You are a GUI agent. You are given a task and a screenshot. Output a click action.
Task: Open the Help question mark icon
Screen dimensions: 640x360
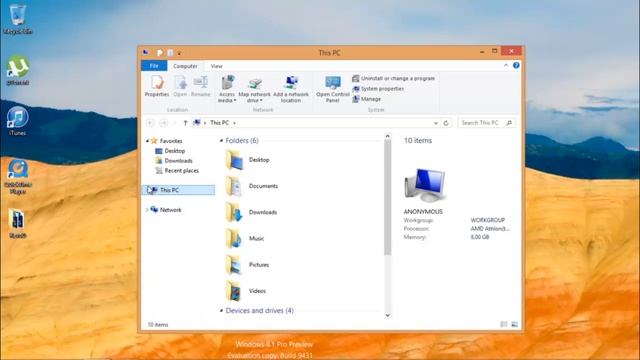(x=516, y=65)
